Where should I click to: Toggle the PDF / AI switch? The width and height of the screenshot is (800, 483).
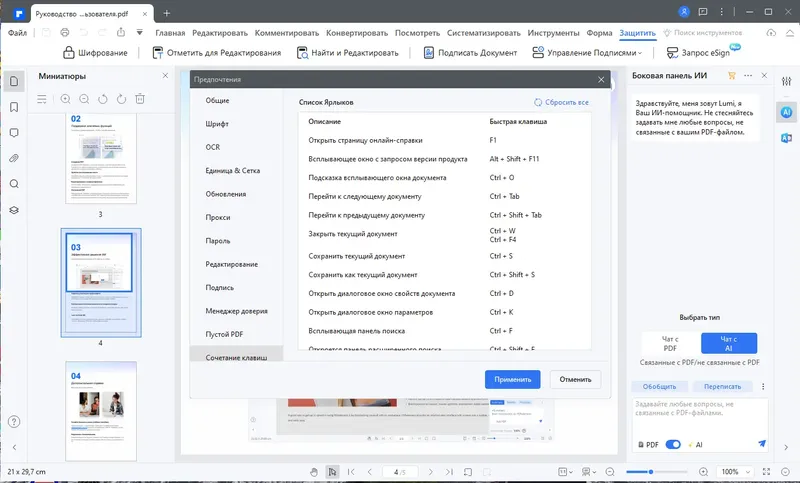pyautogui.click(x=673, y=444)
